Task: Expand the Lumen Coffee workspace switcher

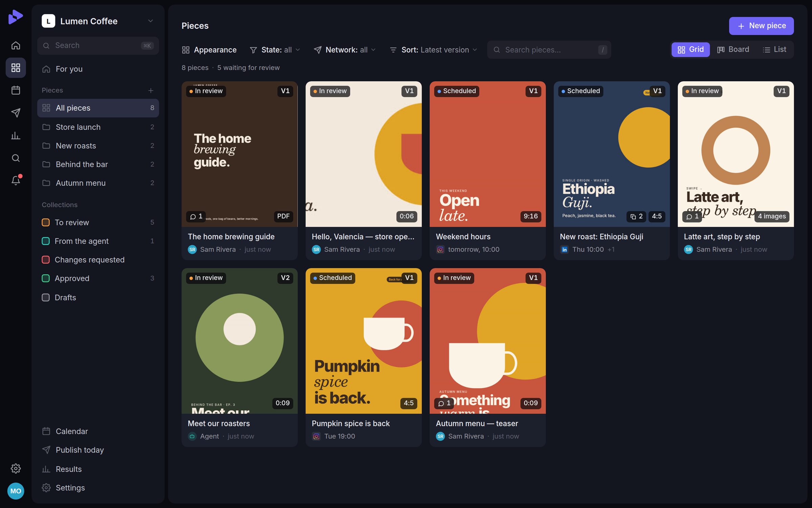Action: (x=98, y=21)
